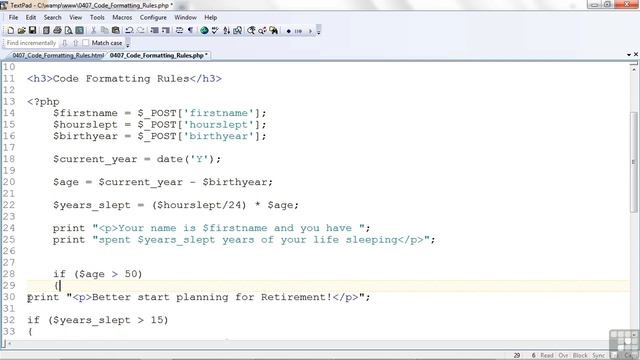Screen dimensions: 640x360
Task: Click the New document icon
Action: click(10, 31)
